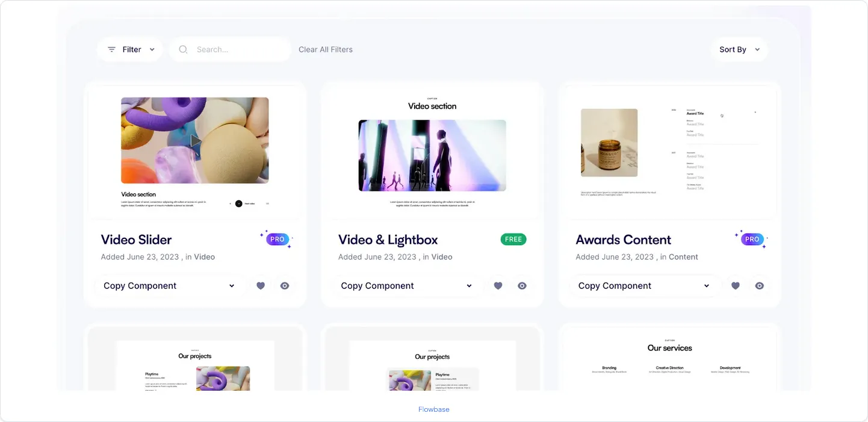Click the Content category link under Awards Content
This screenshot has width=868, height=422.
[683, 257]
